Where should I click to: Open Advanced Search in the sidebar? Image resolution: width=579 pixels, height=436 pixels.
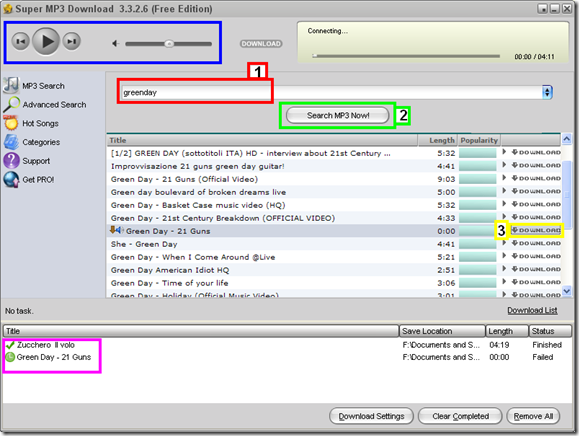(54, 105)
